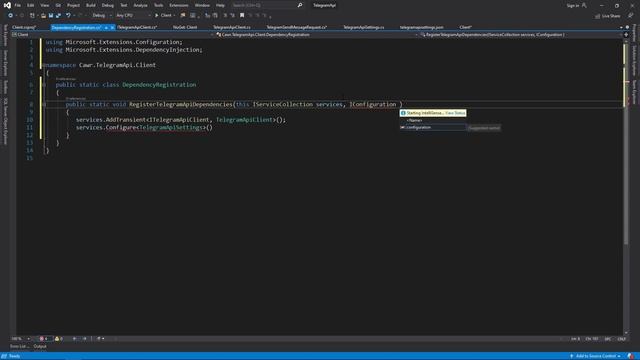Screen dimensions: 640x360
Task: Open the Toolbox side tab
Action: (5, 87)
